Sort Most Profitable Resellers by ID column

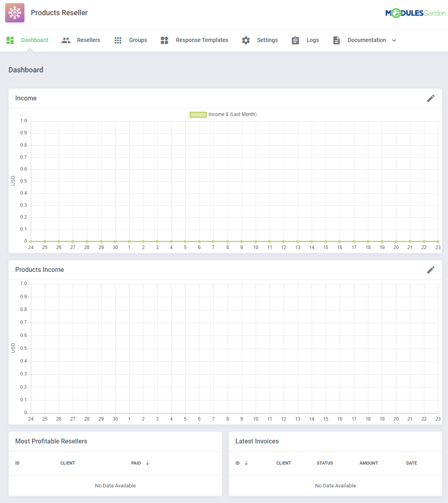pos(17,463)
